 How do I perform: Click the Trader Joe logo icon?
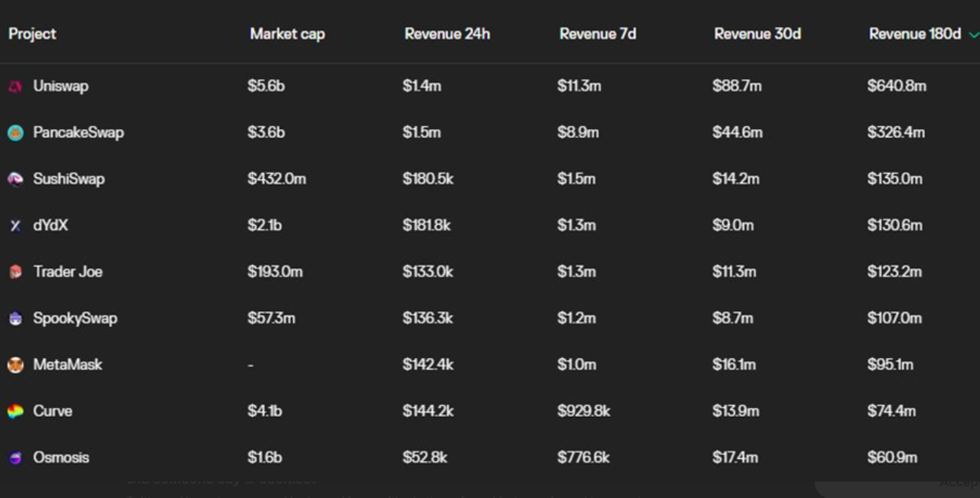[x=15, y=272]
